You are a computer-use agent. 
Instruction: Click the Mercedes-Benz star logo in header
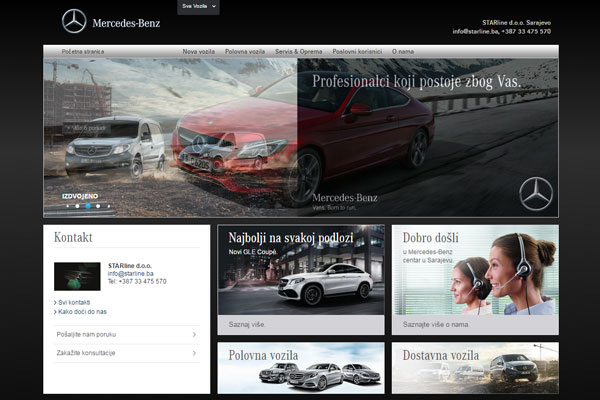click(x=74, y=21)
